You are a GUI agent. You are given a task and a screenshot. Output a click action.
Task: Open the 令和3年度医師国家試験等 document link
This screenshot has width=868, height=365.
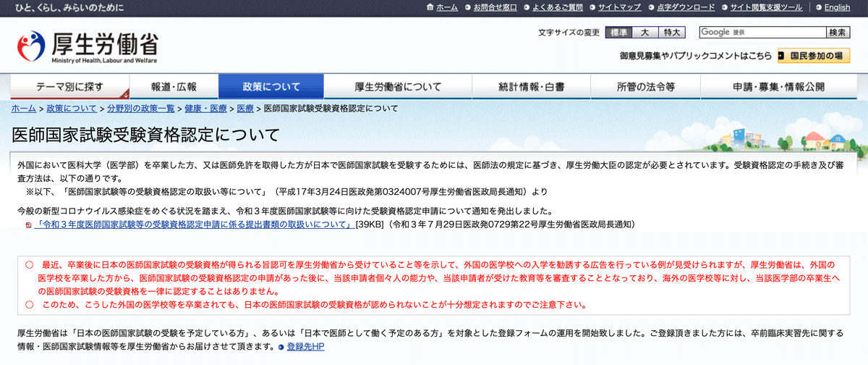[x=193, y=225]
